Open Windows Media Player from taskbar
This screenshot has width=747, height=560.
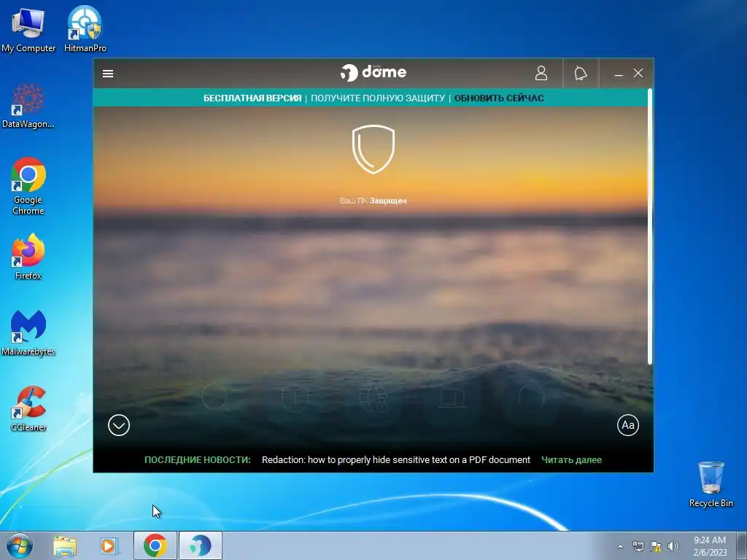pyautogui.click(x=109, y=545)
